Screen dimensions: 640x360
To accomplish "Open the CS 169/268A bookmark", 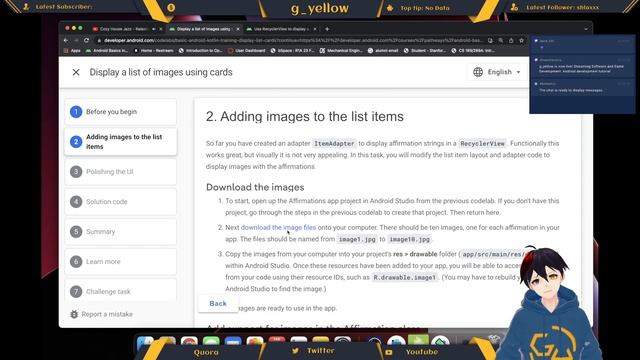I will point(473,51).
